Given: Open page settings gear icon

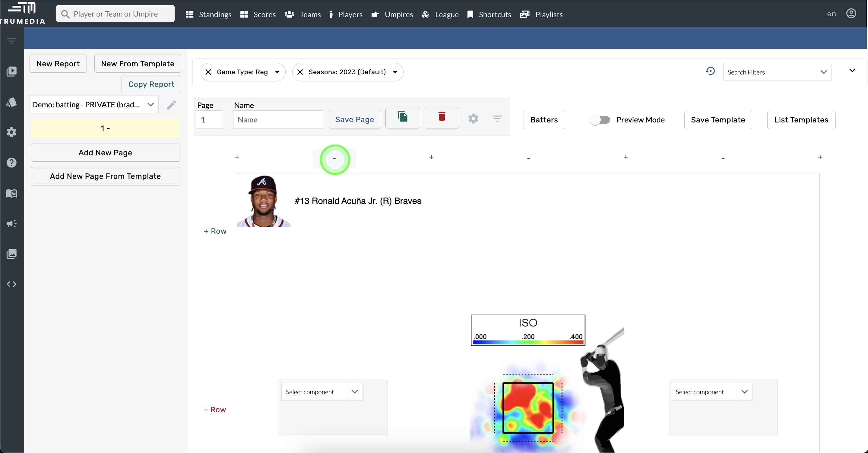Looking at the screenshot, I should 473,119.
